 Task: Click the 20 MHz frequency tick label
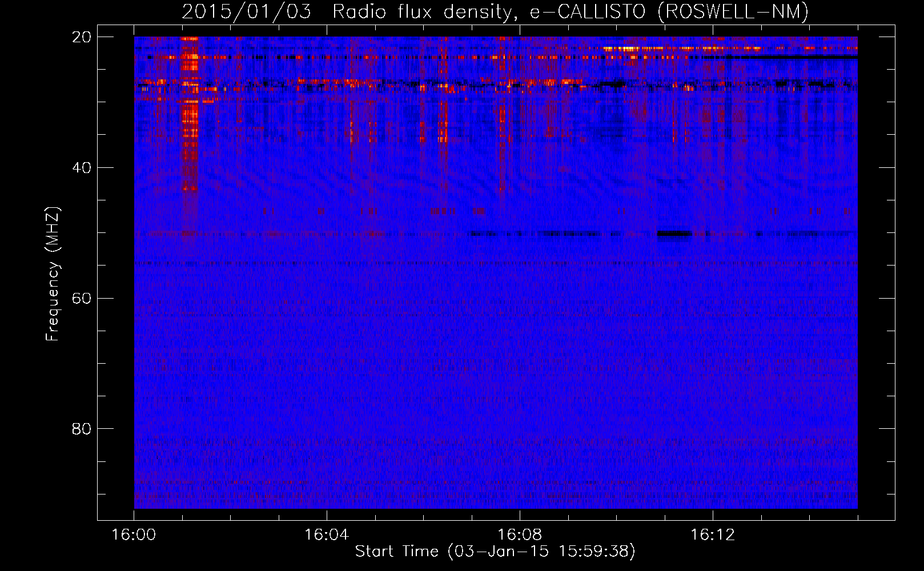point(82,37)
